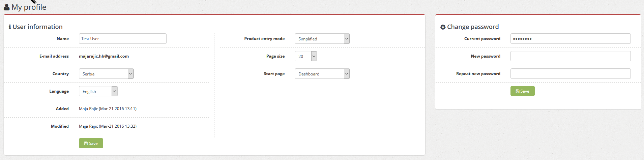644x160 pixels.
Task: Focus the New password field
Action: pyautogui.click(x=570, y=56)
